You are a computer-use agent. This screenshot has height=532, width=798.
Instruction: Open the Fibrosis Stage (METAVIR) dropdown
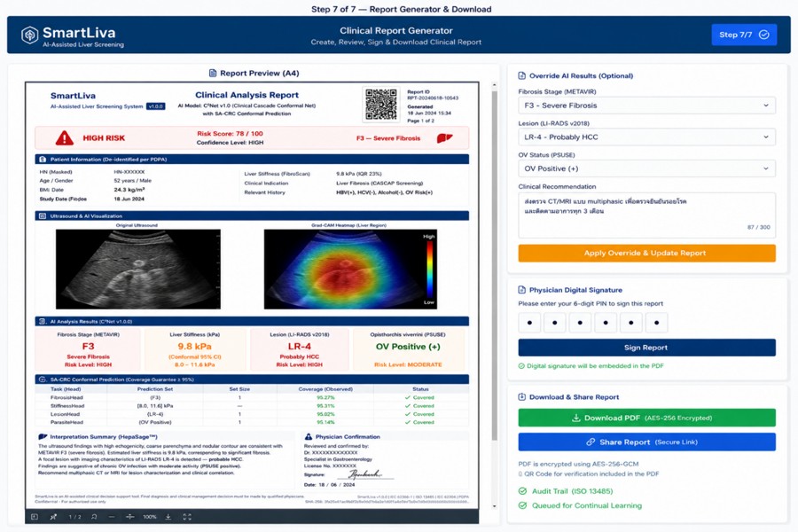click(647, 106)
